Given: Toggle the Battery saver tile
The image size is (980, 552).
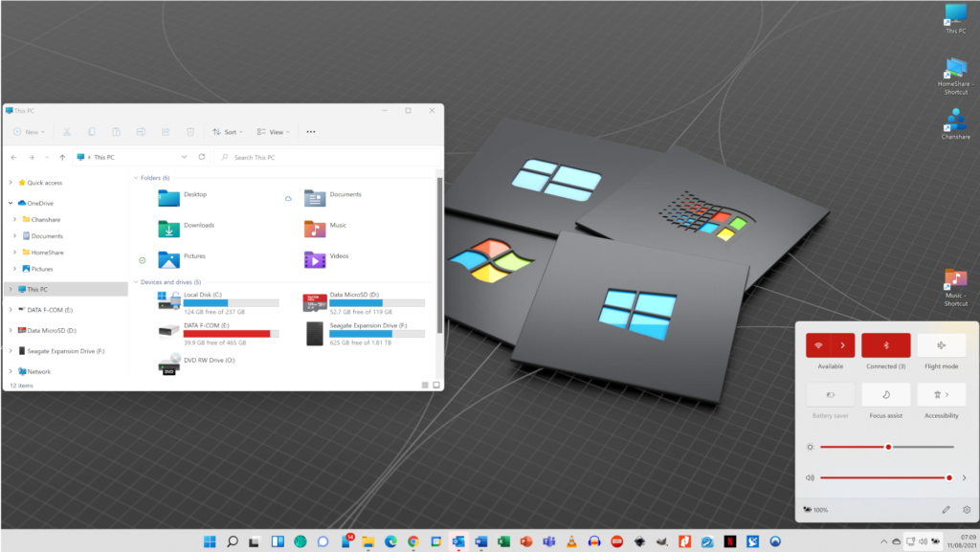Looking at the screenshot, I should (830, 395).
